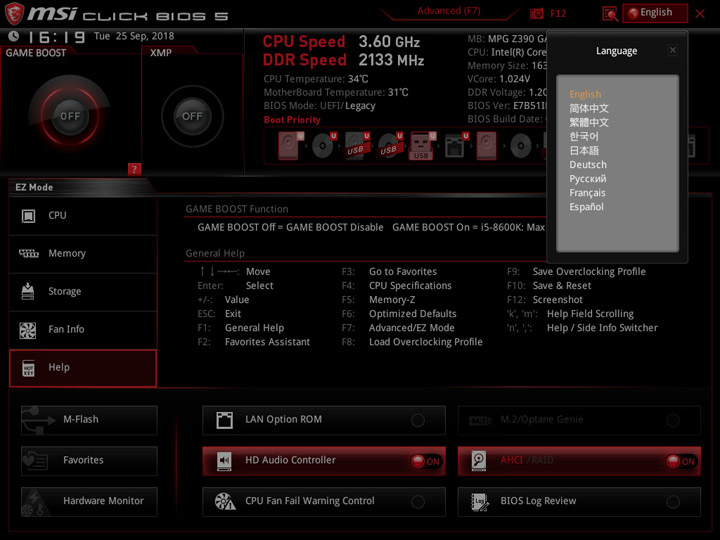Viewport: 720px width, 540px height.
Task: Click the CPU chip icon
Action: point(28,216)
